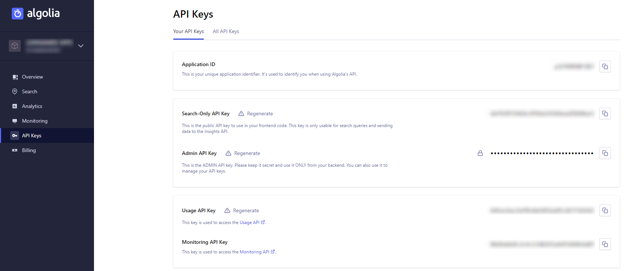Open the Usage API link

pyautogui.click(x=252, y=223)
